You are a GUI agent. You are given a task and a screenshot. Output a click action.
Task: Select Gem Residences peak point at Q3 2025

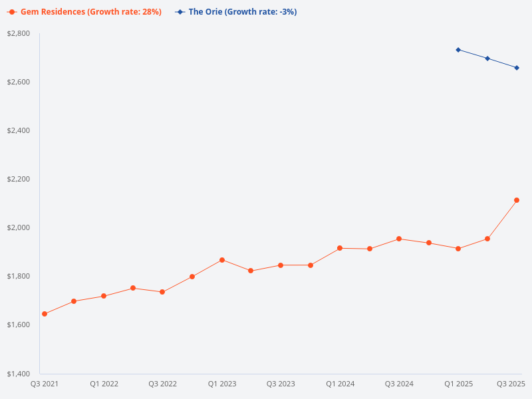pyautogui.click(x=517, y=200)
